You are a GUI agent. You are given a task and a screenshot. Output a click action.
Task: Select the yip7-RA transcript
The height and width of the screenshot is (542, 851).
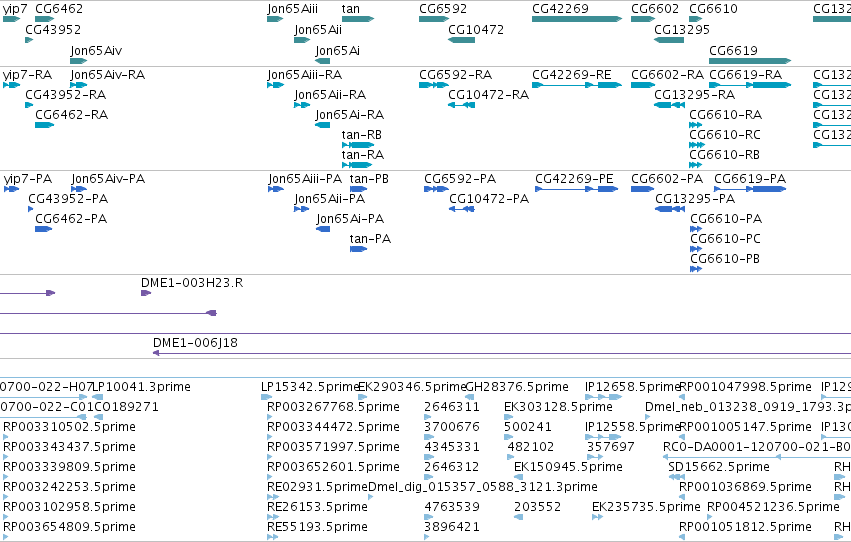(x=11, y=85)
